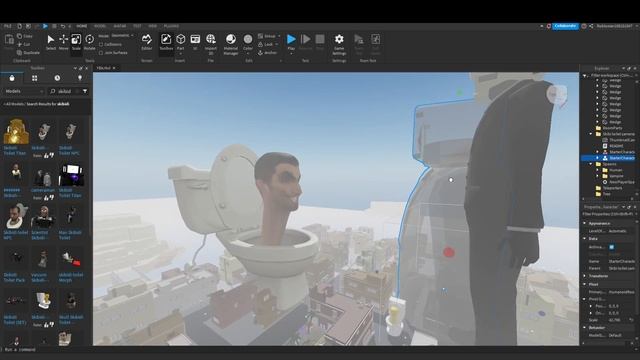Open the FILE menu
The image size is (640, 360).
coord(8,26)
